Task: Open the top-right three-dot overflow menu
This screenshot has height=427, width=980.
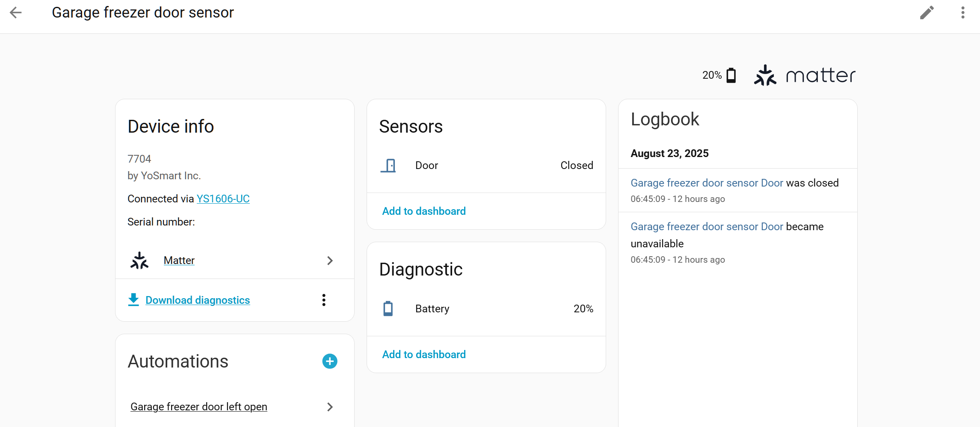Action: click(962, 12)
